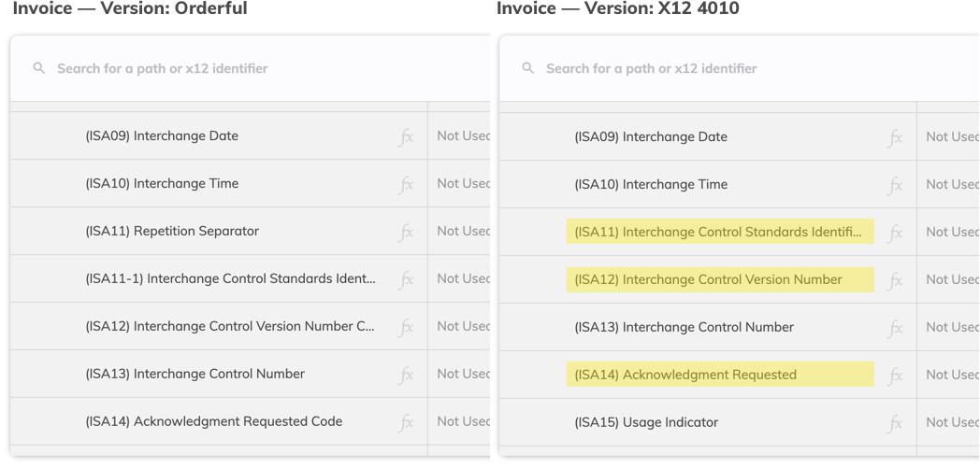Screen dimensions: 980x468
Task: Click the search magnifier icon in the Orderful panel
Action: tap(39, 68)
